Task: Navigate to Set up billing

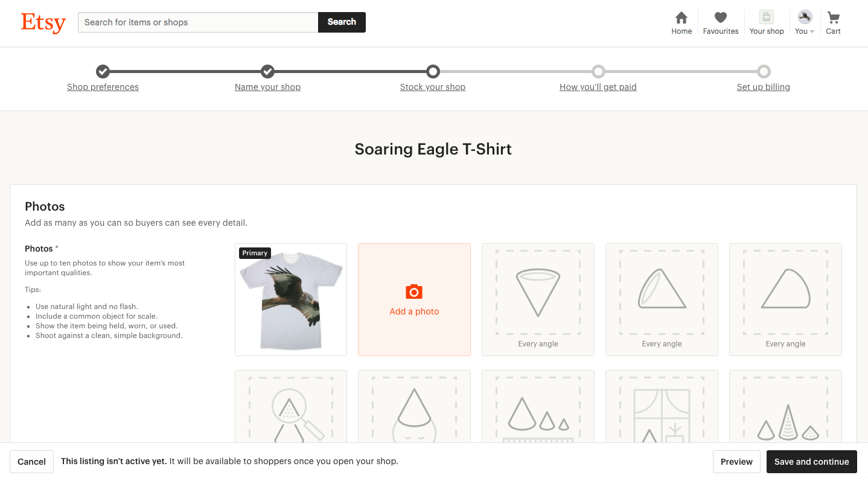Action: [763, 86]
